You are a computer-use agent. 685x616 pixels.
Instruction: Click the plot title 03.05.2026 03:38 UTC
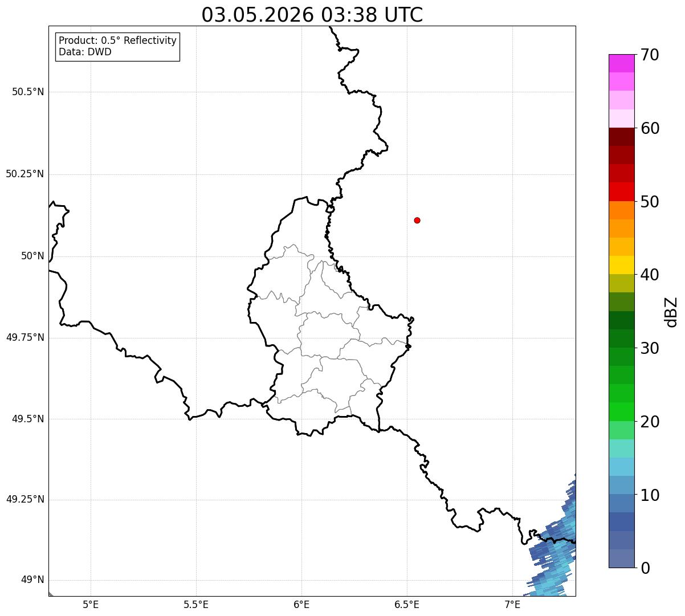tap(312, 15)
